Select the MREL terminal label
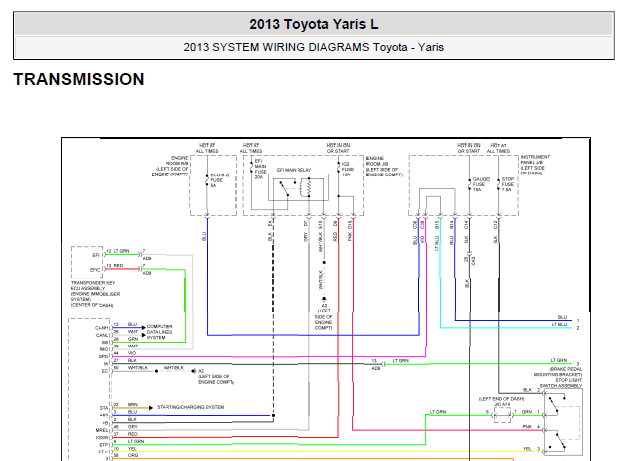This screenshot has height=461, width=630. click(x=102, y=430)
